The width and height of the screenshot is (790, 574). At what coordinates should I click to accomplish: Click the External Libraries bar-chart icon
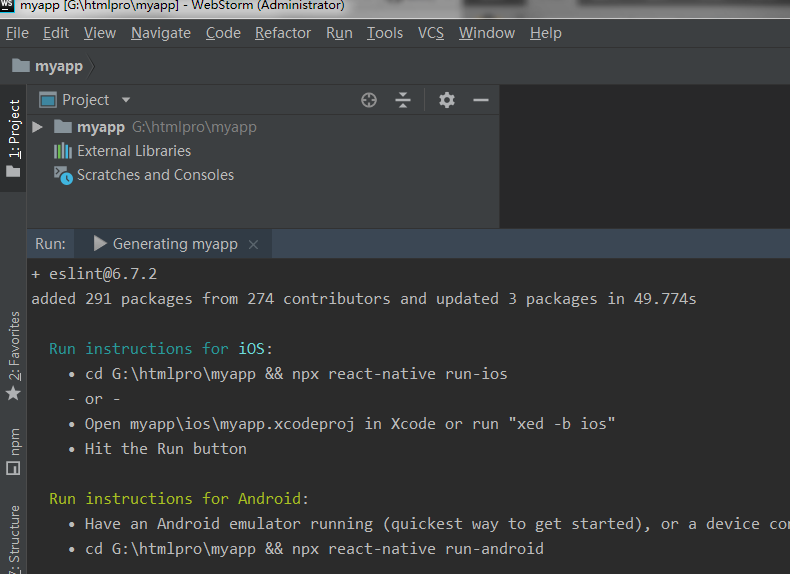click(63, 151)
